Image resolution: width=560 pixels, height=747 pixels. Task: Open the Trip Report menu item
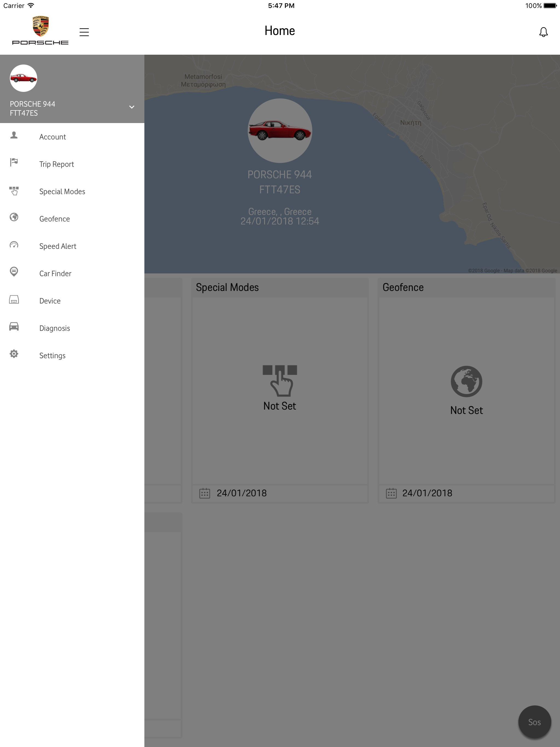point(72,164)
